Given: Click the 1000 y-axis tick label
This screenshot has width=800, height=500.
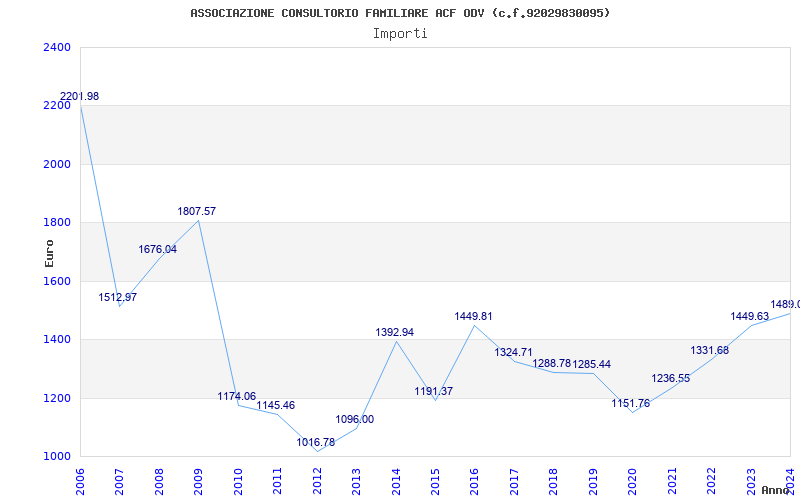Looking at the screenshot, I should click(x=58, y=457).
